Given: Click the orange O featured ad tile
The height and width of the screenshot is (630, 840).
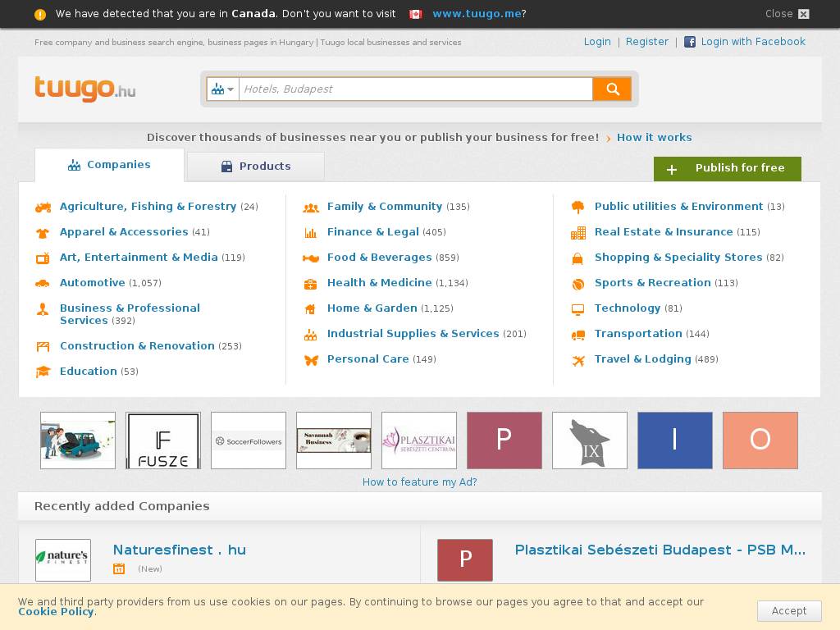Looking at the screenshot, I should click(760, 441).
